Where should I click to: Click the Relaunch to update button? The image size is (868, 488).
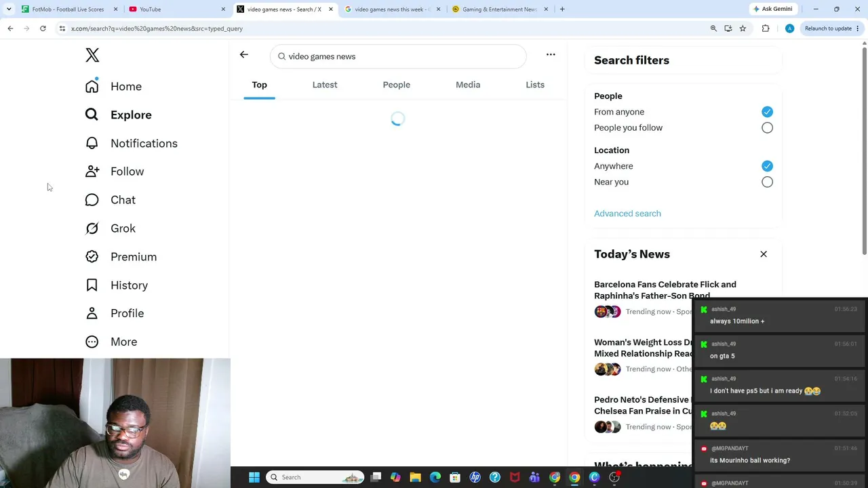[x=832, y=28]
